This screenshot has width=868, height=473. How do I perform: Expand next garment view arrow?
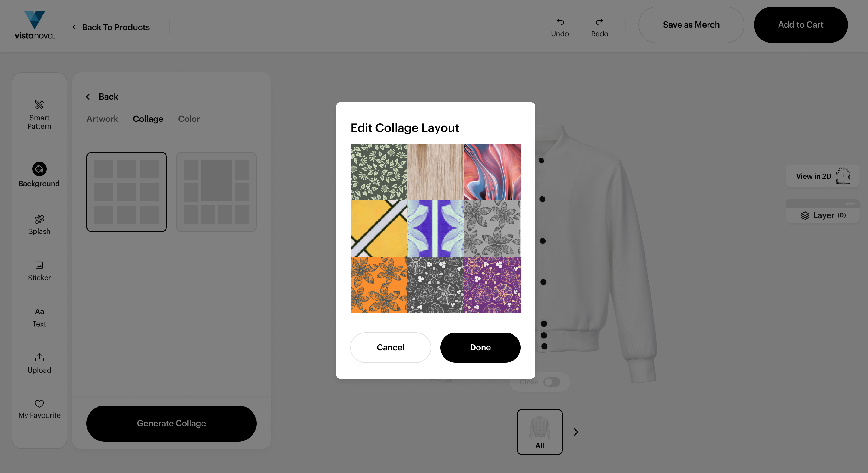click(x=576, y=432)
